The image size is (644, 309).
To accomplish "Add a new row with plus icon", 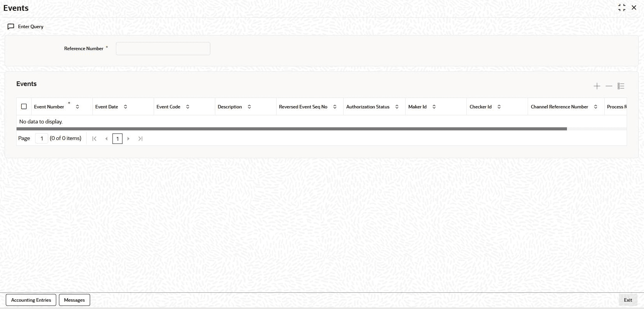I will [x=597, y=86].
